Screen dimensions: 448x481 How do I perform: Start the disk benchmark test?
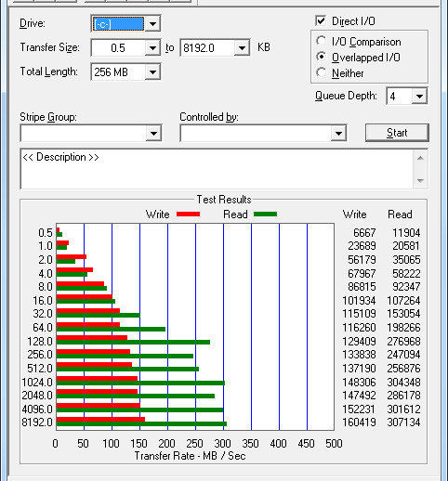[397, 133]
